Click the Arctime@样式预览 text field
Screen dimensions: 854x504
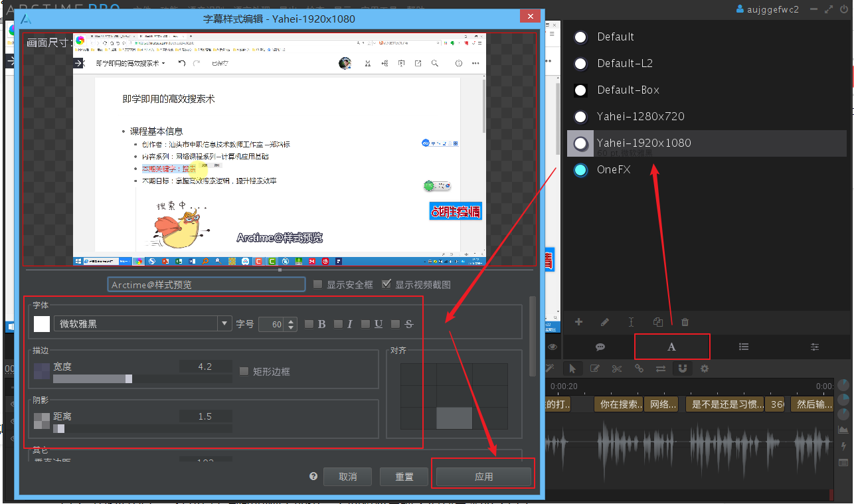point(206,284)
